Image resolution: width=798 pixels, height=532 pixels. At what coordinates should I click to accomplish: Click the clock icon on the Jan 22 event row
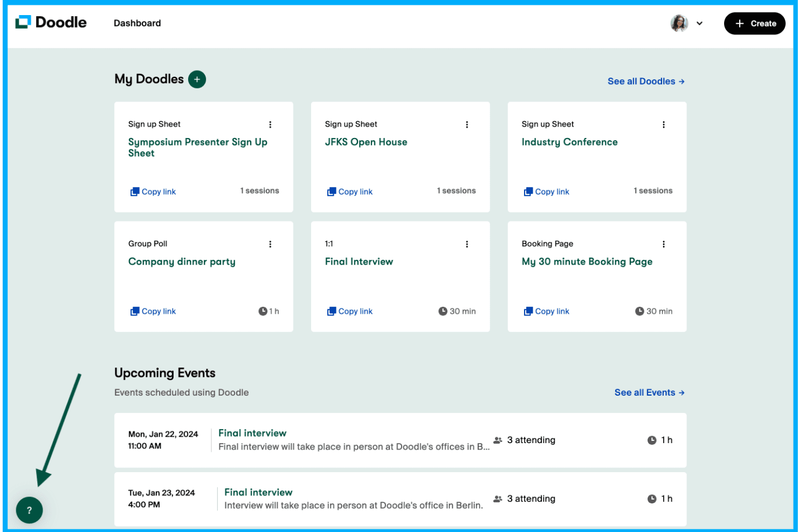[x=652, y=440]
